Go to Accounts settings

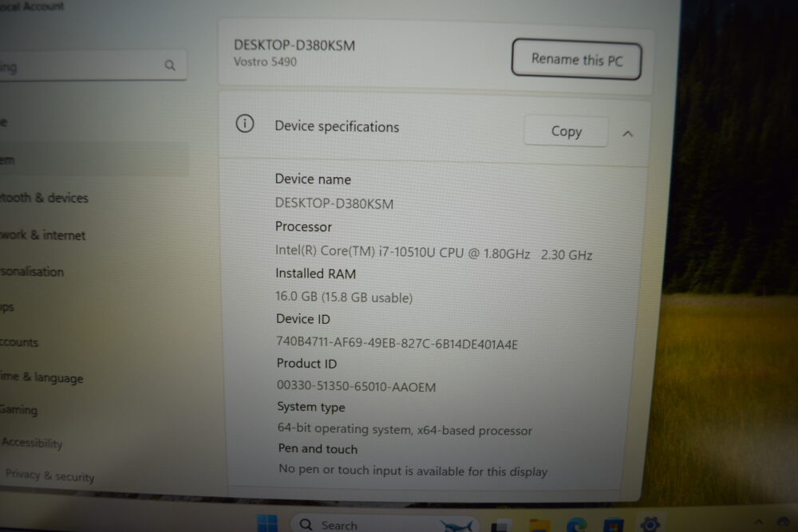click(x=19, y=342)
